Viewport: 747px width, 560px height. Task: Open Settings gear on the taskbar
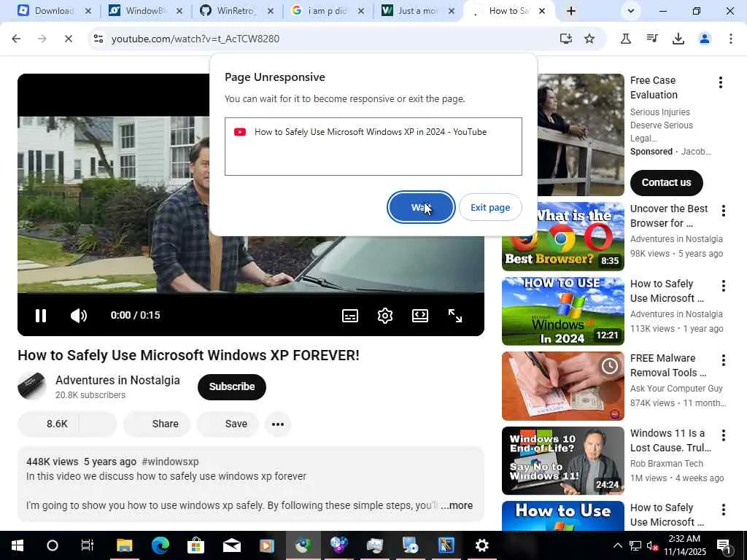(x=481, y=545)
